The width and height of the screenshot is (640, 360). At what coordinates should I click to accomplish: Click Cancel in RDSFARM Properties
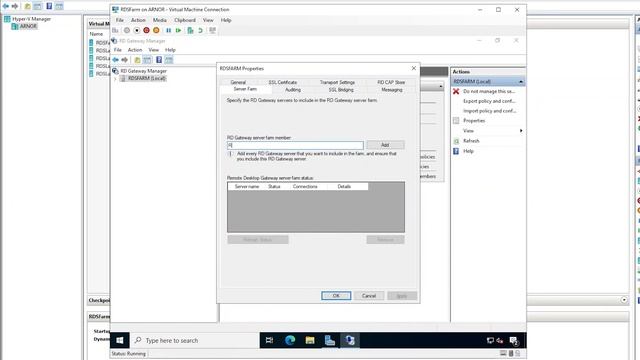[x=369, y=296]
